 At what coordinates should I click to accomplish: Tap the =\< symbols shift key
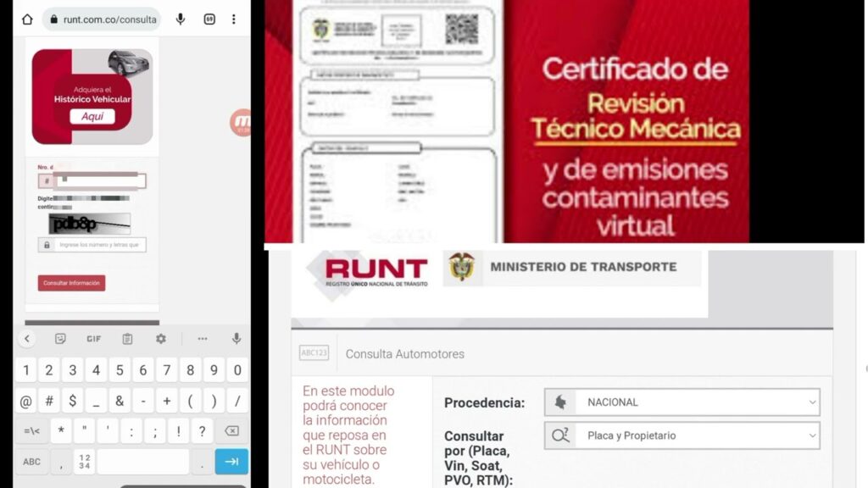pyautogui.click(x=31, y=431)
